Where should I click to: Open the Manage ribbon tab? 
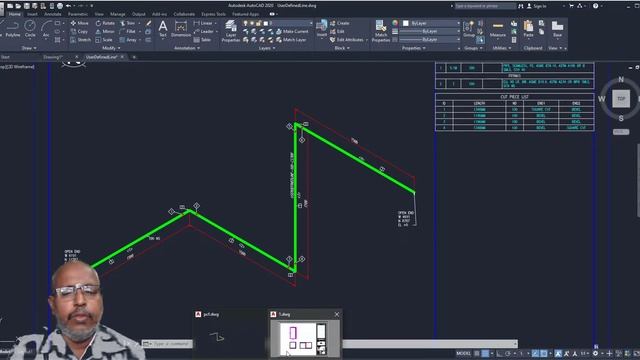[118, 14]
